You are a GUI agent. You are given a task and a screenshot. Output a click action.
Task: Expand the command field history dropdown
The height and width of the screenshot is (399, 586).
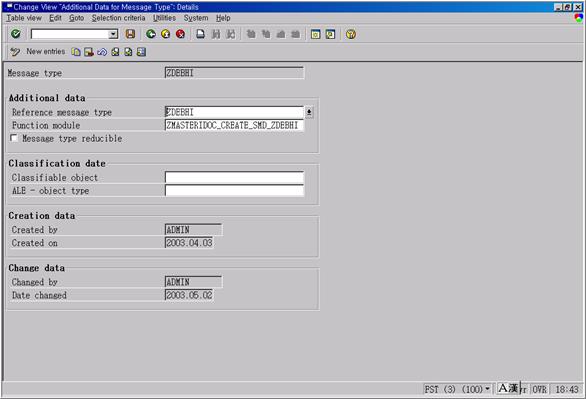[113, 34]
